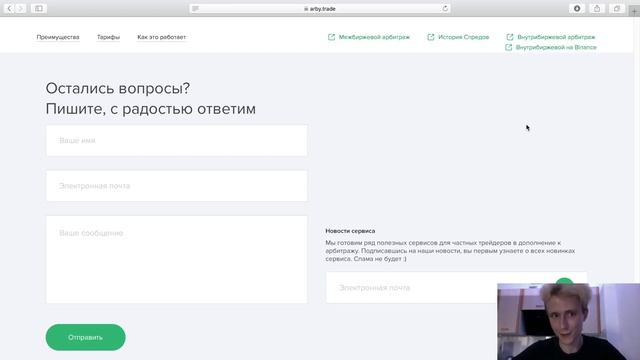Reload the arby.trade page
Image resolution: width=640 pixels, height=360 pixels.
(445, 9)
